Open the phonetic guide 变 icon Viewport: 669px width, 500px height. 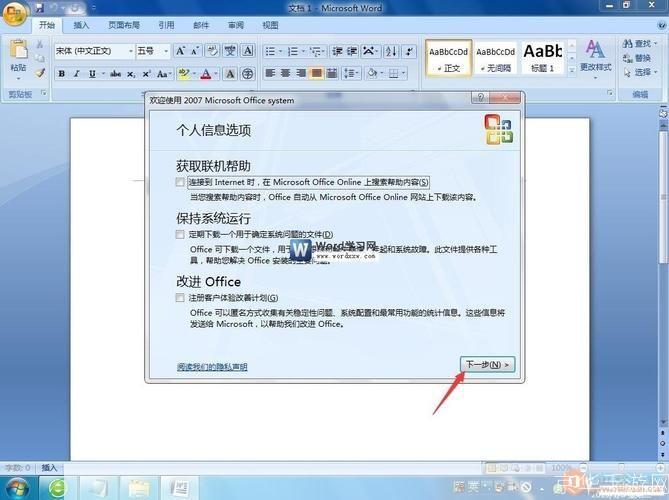tap(230, 51)
